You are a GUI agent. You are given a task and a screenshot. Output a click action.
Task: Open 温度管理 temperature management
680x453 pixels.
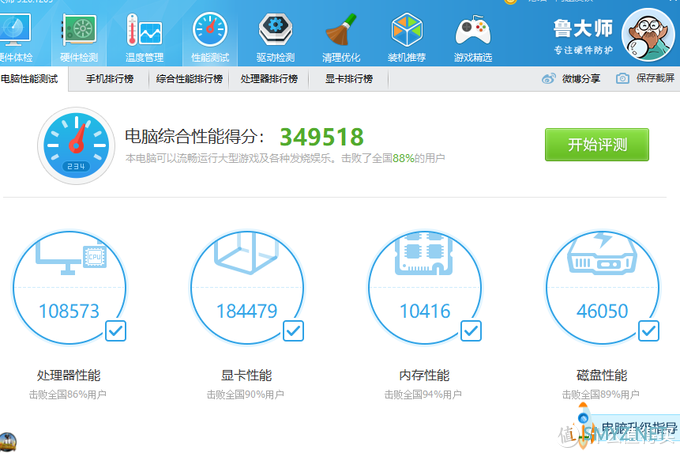(x=144, y=29)
